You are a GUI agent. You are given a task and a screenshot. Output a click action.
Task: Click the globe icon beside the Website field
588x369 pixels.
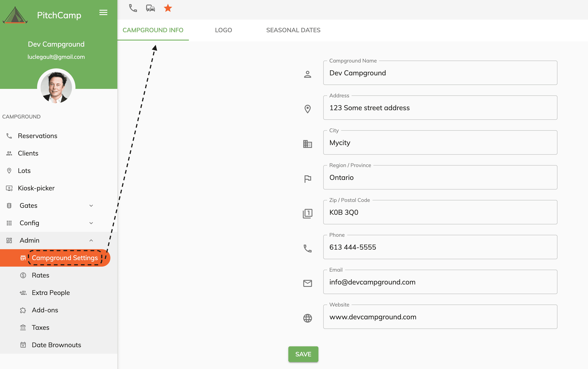point(308,318)
